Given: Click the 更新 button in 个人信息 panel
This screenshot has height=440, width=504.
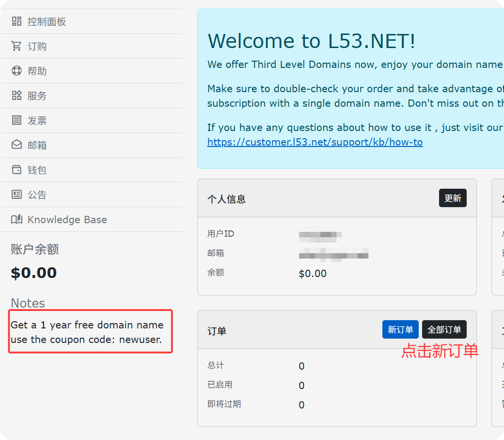Looking at the screenshot, I should pos(453,198).
